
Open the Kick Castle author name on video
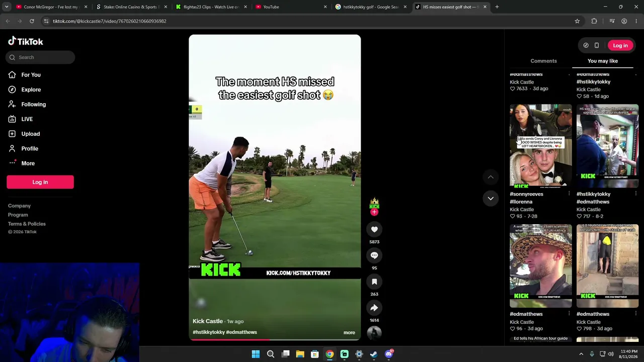pyautogui.click(x=207, y=321)
